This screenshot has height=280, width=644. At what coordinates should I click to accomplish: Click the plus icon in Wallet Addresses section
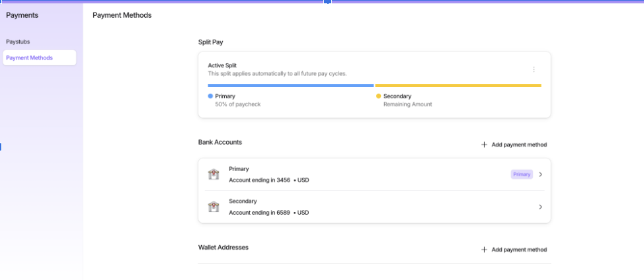(484, 250)
